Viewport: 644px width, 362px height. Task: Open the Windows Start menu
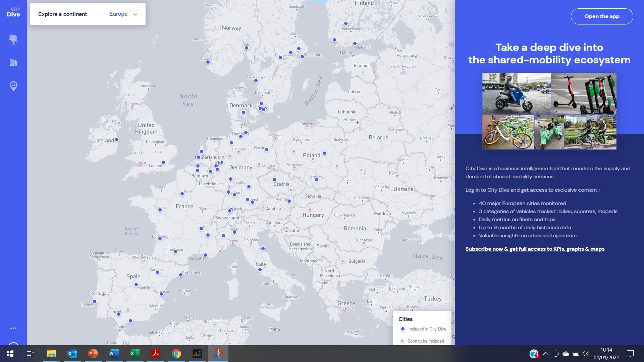pyautogui.click(x=10, y=354)
